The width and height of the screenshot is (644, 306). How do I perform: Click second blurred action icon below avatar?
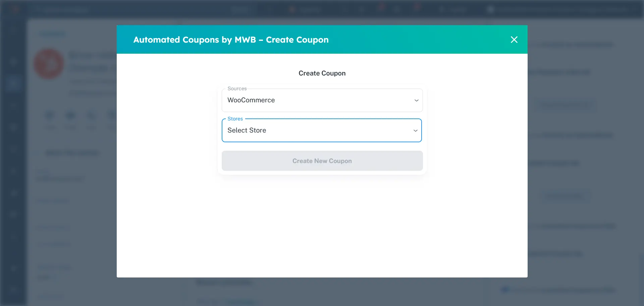click(x=70, y=116)
